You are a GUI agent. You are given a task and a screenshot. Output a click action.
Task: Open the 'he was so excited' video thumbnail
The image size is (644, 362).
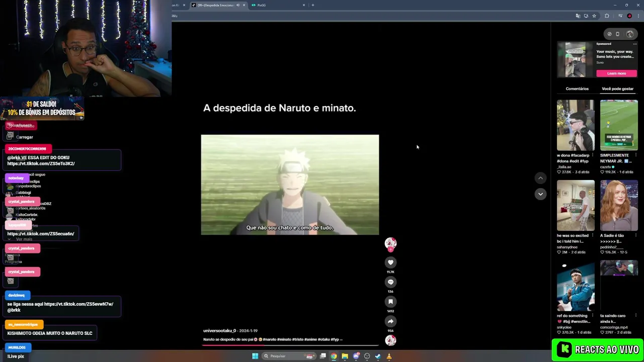coord(576,205)
